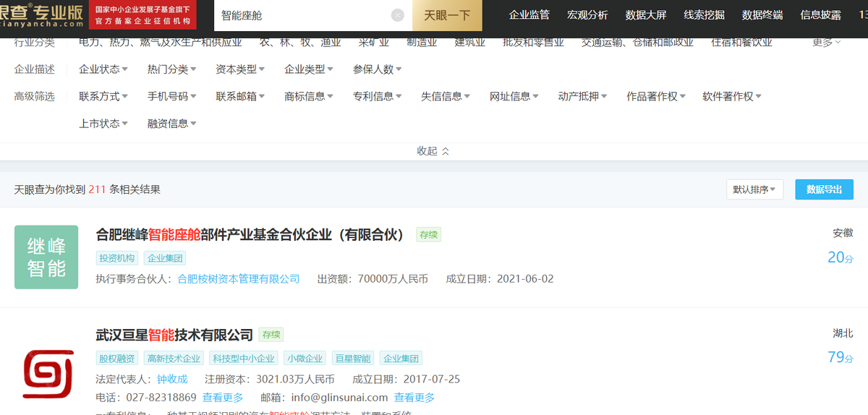The height and width of the screenshot is (415, 868).
Task: Expand the 更多 industry categories
Action: (x=826, y=43)
